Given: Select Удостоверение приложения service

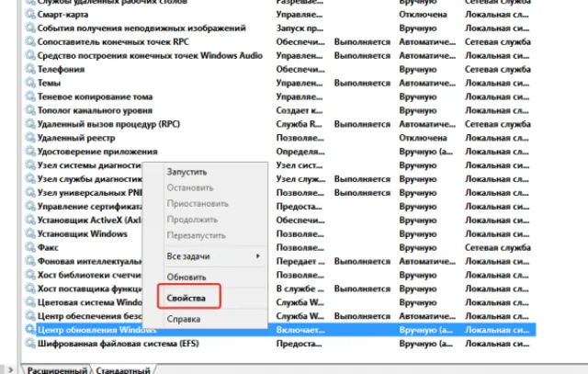Looking at the screenshot, I should [x=97, y=152].
